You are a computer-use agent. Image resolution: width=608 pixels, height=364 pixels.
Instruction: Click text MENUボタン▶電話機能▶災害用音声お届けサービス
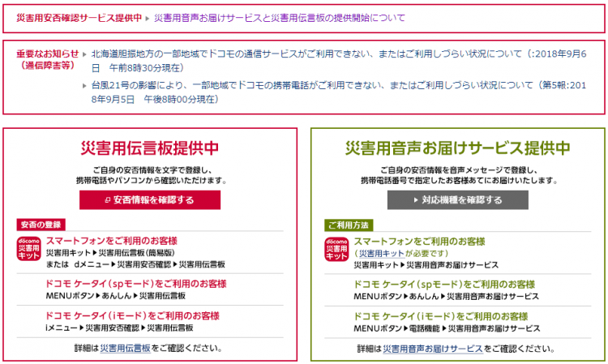tap(447, 328)
